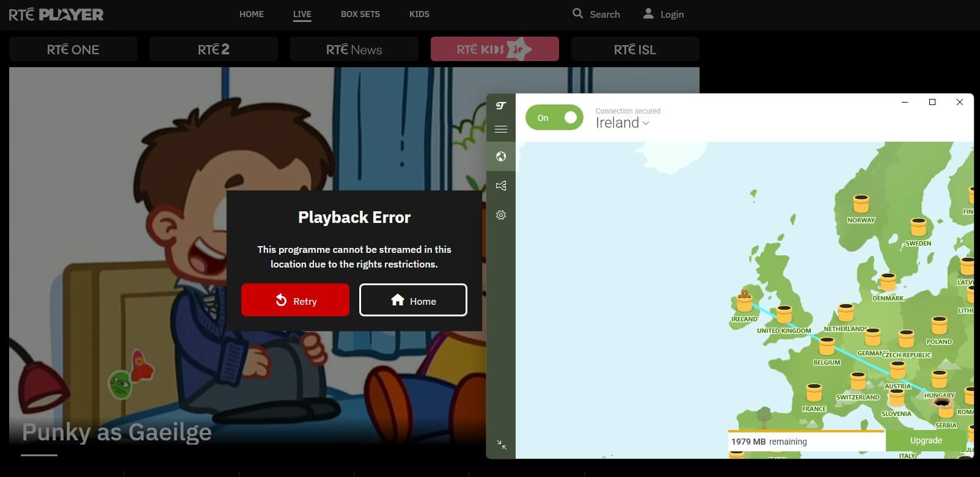
Task: Select the Slovenia tunnel on the map
Action: pos(896,397)
